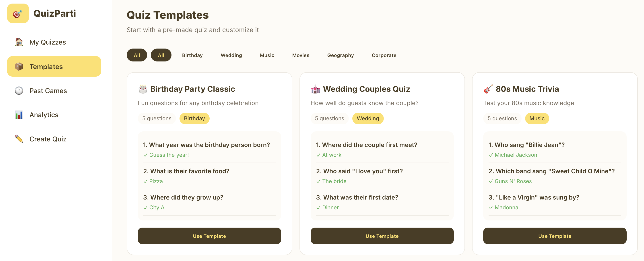Click the Templates box icon
Image resolution: width=644 pixels, height=261 pixels.
tap(19, 67)
